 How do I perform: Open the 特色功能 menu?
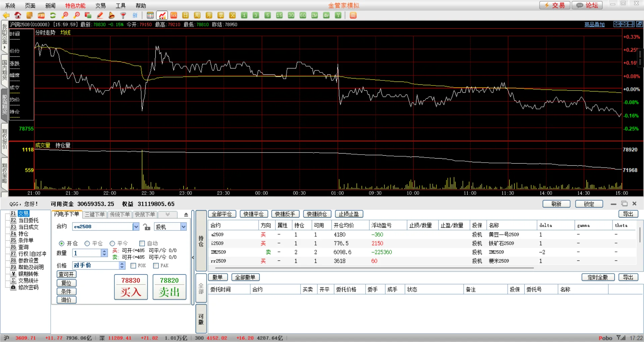[x=75, y=6]
